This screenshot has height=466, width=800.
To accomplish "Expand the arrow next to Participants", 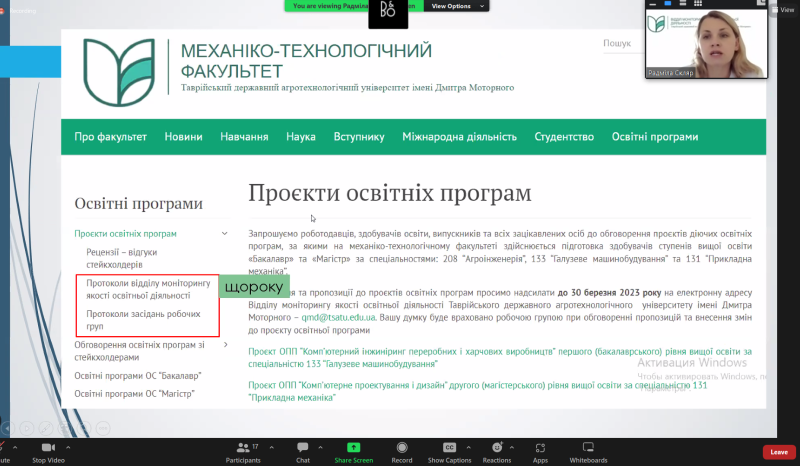I will (x=271, y=448).
